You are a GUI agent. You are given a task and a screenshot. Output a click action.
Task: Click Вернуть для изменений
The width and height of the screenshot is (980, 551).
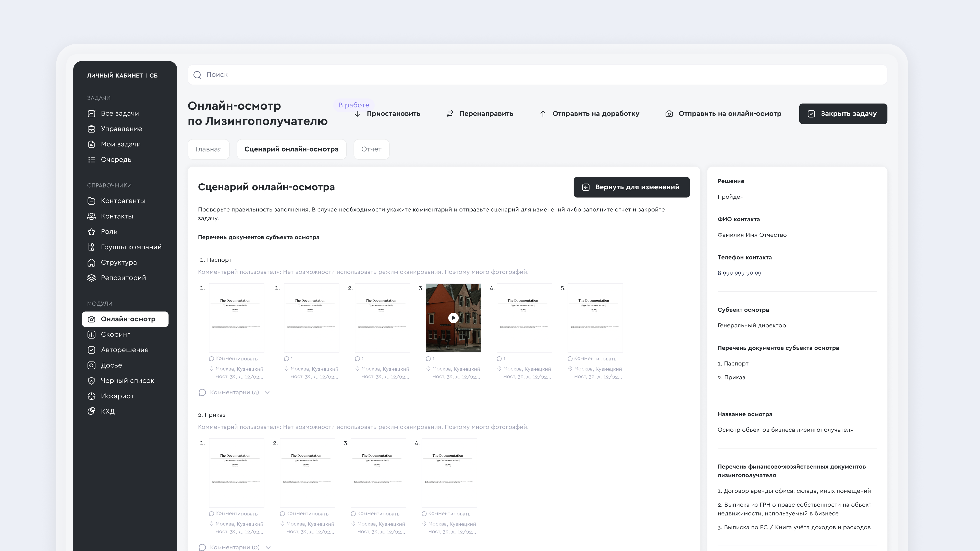[x=632, y=187]
